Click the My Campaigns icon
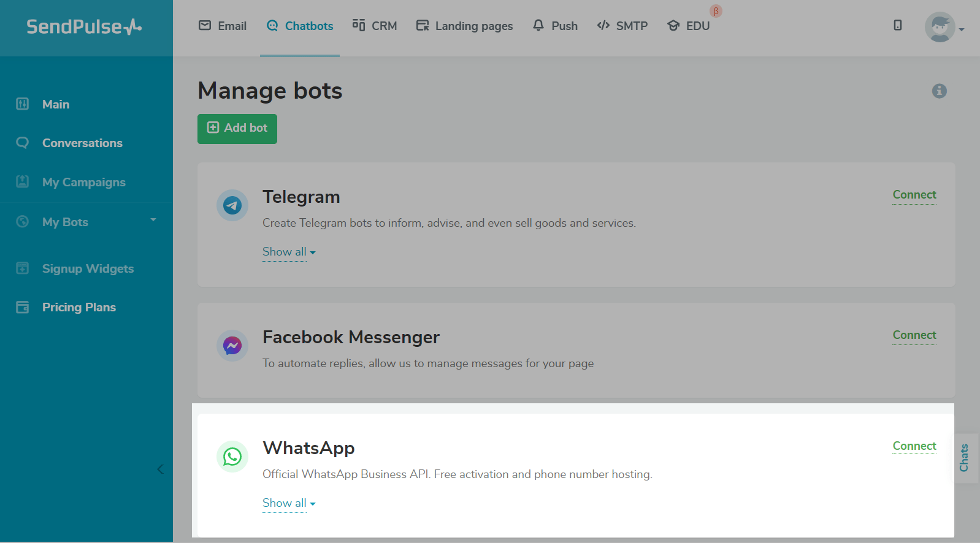Image resolution: width=980 pixels, height=543 pixels. click(23, 181)
